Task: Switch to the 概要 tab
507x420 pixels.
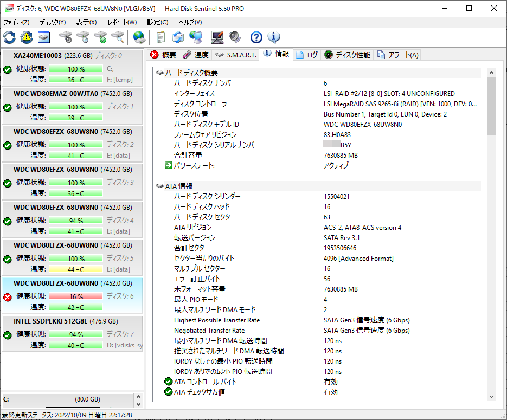Action: pos(163,55)
